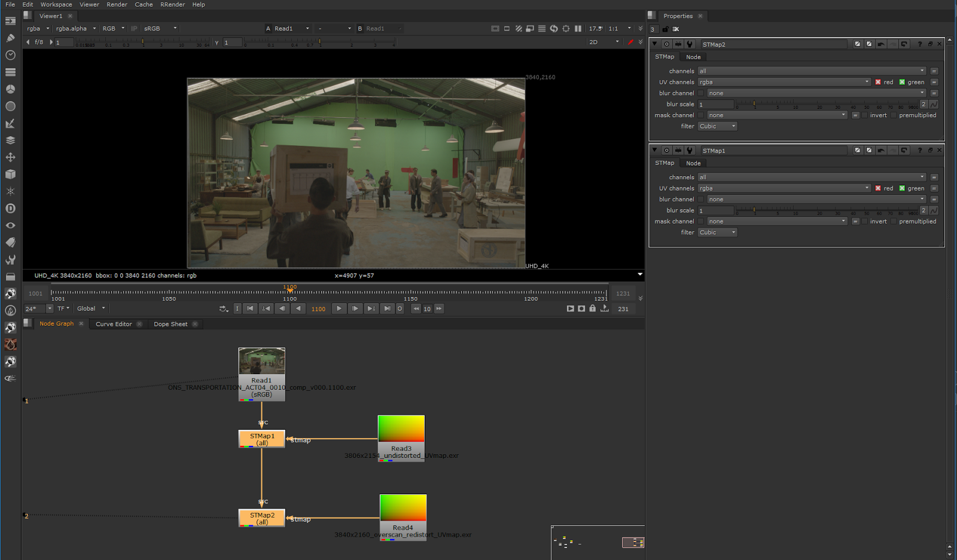Open the Time nodes toolbar menu
957x560 pixels.
pyautogui.click(x=10, y=54)
